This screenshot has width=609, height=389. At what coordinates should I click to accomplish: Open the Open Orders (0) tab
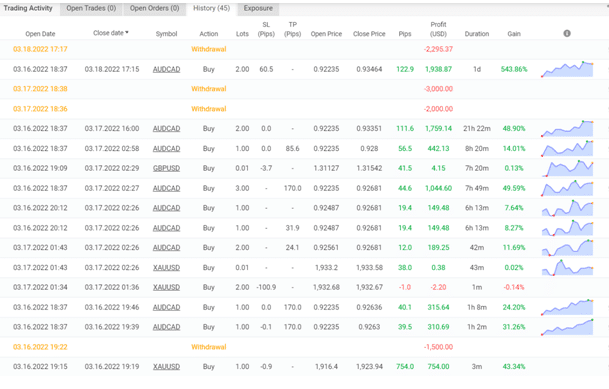pos(155,8)
